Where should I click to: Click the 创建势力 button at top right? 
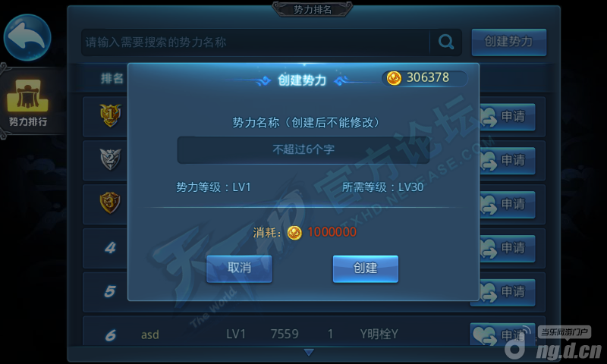(508, 42)
